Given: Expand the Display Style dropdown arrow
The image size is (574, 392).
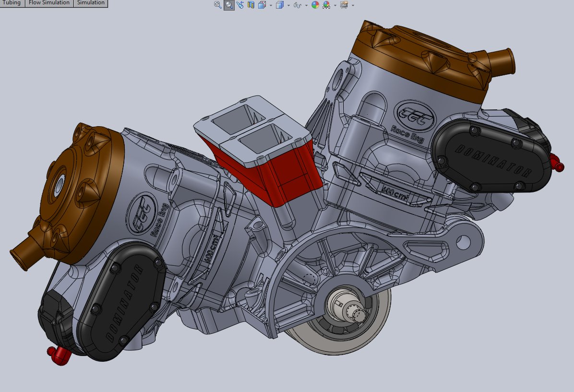Looking at the screenshot, I should [288, 5].
